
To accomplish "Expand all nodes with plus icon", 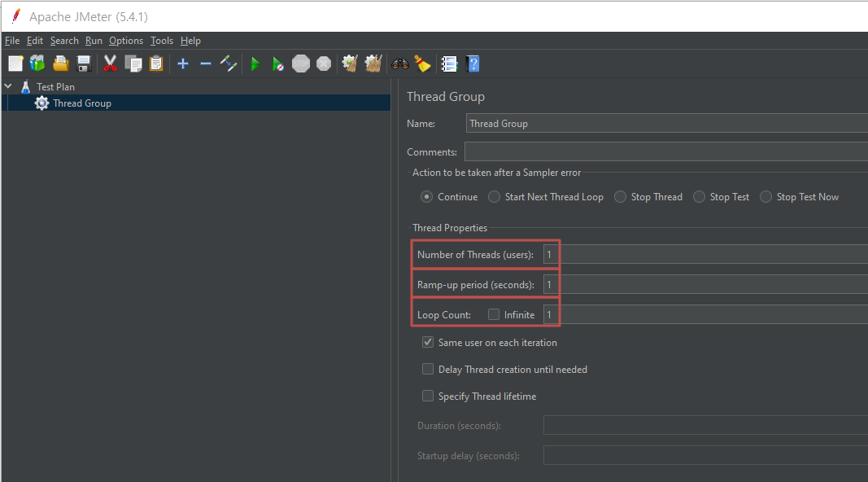I will tap(183, 64).
